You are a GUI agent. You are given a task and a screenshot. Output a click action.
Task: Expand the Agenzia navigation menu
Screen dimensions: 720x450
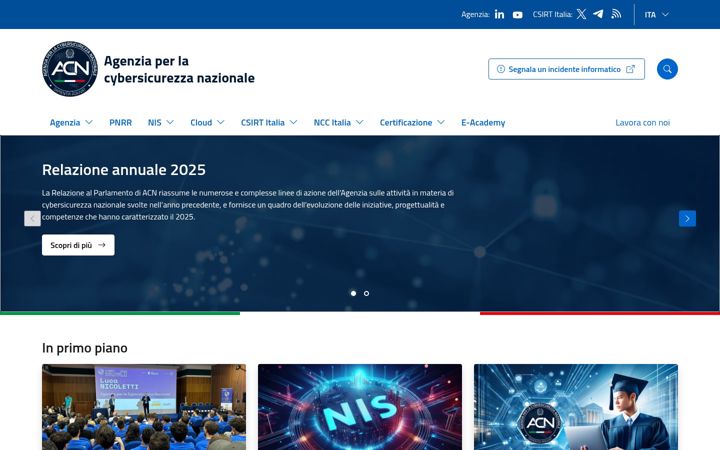point(71,123)
